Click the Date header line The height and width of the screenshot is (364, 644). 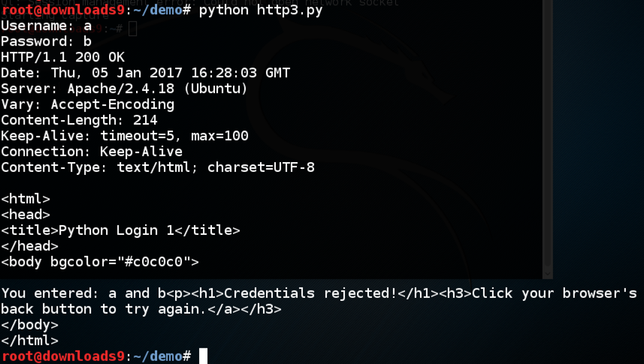click(x=145, y=73)
